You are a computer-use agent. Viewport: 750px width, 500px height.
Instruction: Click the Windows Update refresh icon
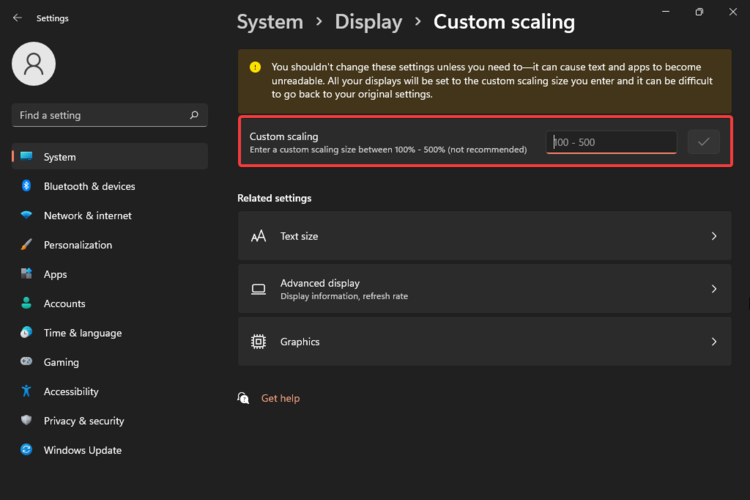(26, 449)
